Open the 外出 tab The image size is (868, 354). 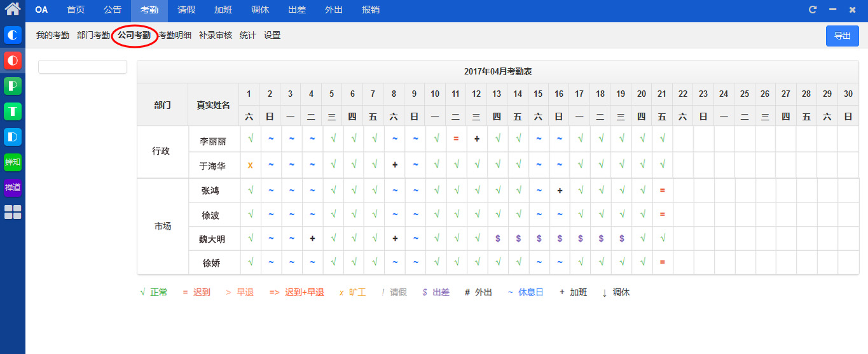[334, 10]
